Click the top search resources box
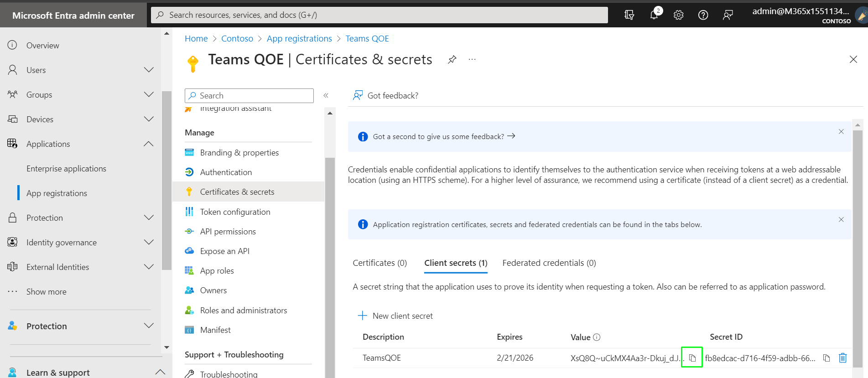Screen dimensions: 868x378 (x=379, y=15)
